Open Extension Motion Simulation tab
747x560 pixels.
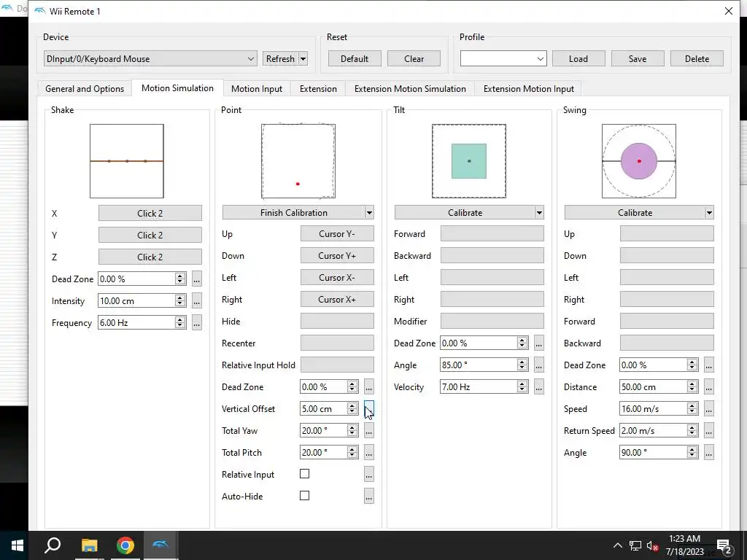pos(410,89)
